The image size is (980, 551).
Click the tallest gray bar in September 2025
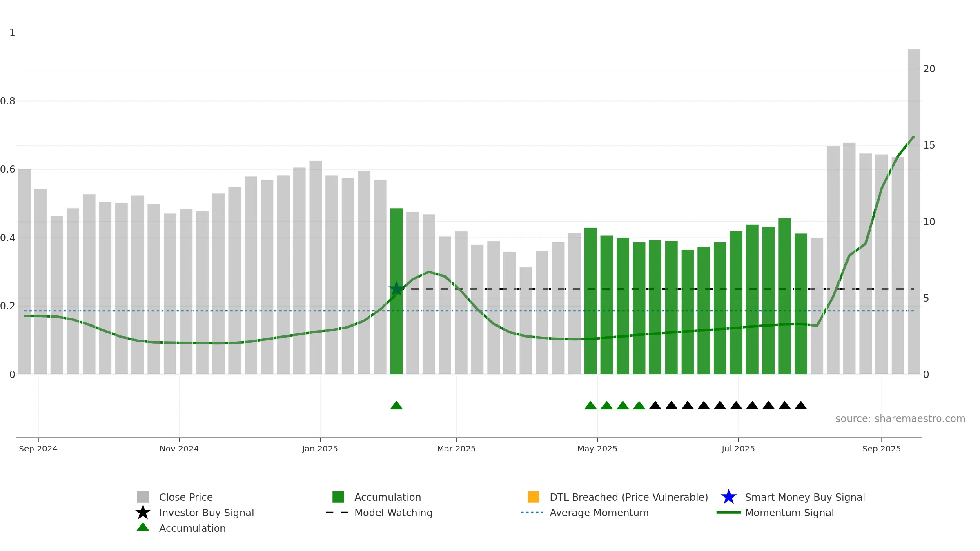[914, 211]
